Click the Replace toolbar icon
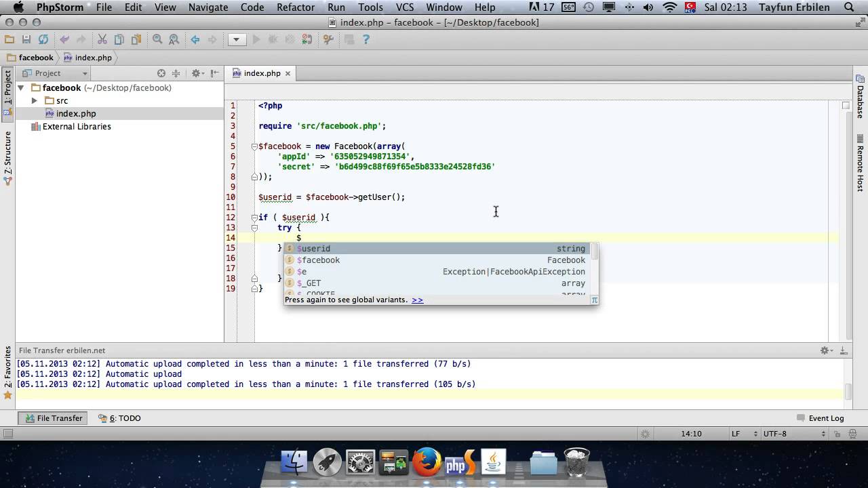This screenshot has height=488, width=868. 174,39
